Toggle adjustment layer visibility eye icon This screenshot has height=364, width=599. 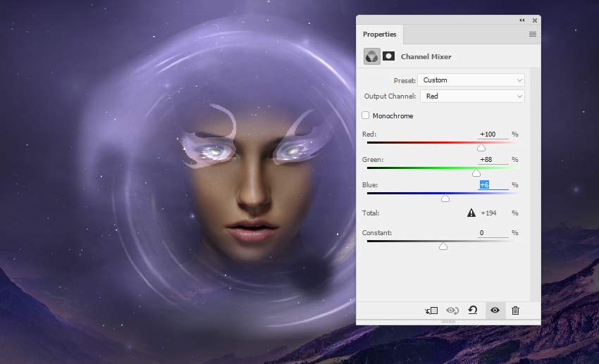[495, 310]
